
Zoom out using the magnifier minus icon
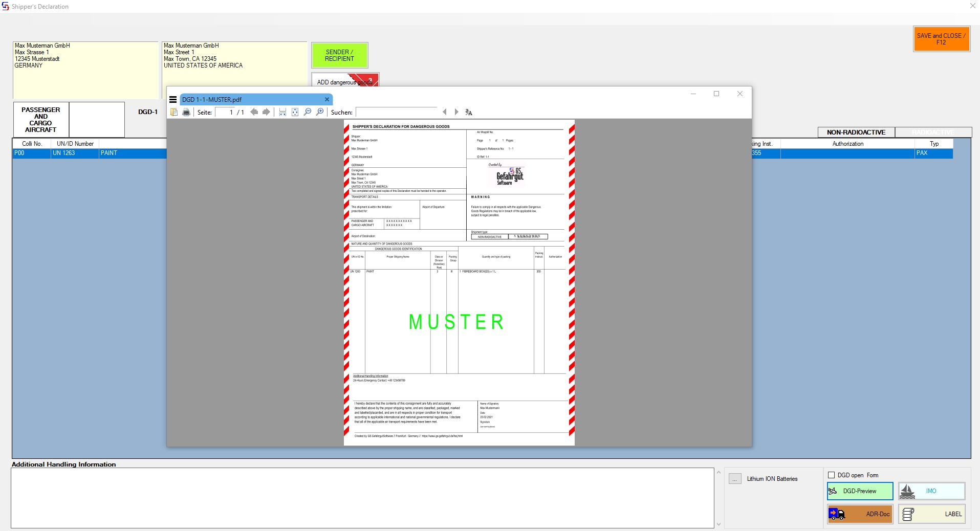pyautogui.click(x=307, y=112)
